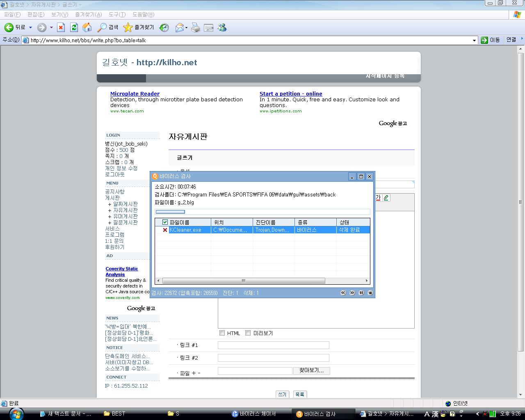Screen dimensions: 525x420
Task: Open the Microplate Reader ad link
Action: pyautogui.click(x=135, y=94)
